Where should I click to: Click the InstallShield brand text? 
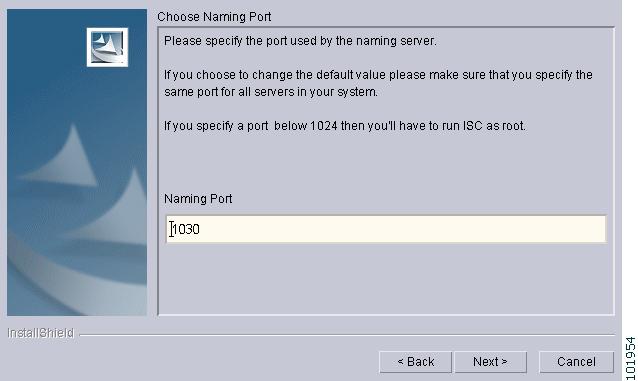point(41,333)
